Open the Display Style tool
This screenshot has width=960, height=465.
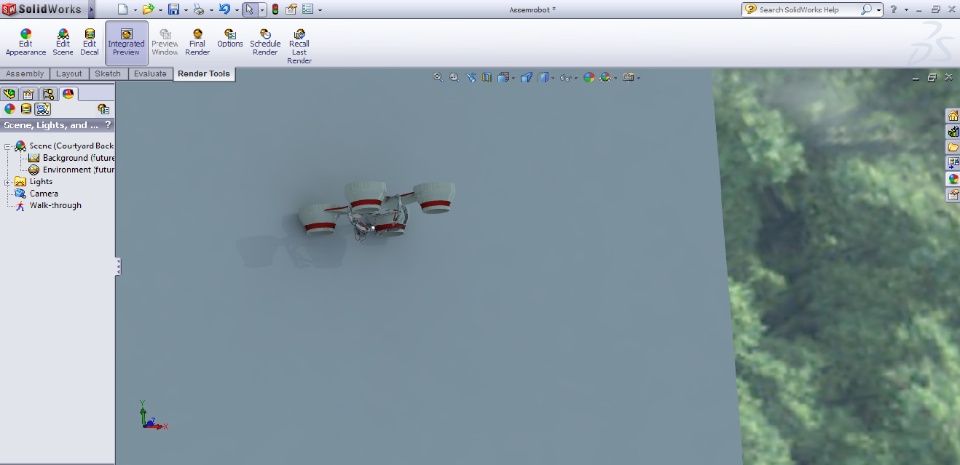(544, 77)
